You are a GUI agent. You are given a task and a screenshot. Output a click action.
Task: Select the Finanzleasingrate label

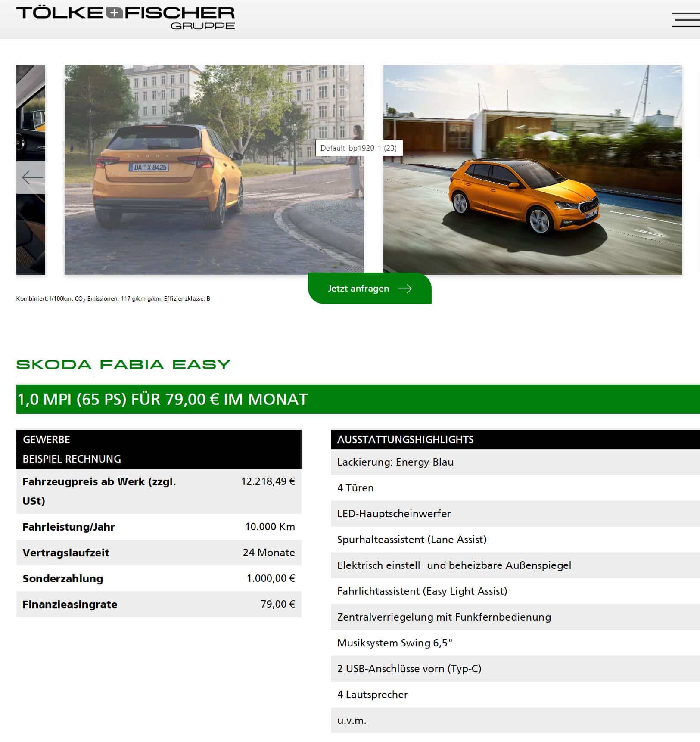(70, 604)
